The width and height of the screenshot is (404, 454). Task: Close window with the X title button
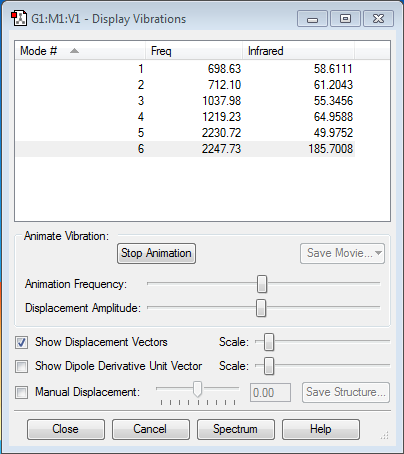coord(378,19)
